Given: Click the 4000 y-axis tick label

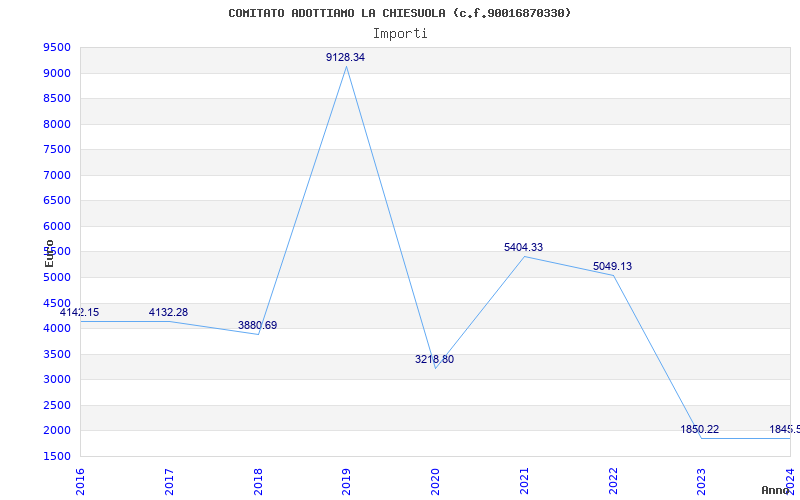Looking at the screenshot, I should 57,329.
